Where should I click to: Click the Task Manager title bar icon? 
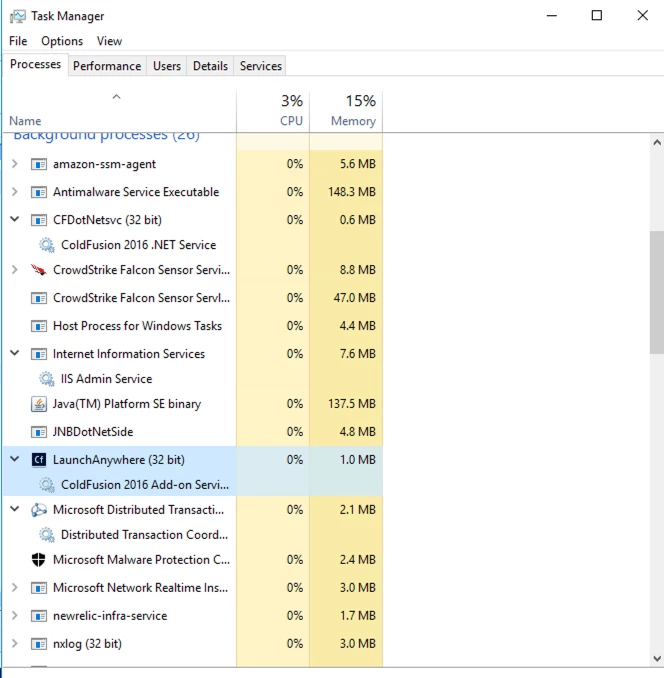[18, 16]
